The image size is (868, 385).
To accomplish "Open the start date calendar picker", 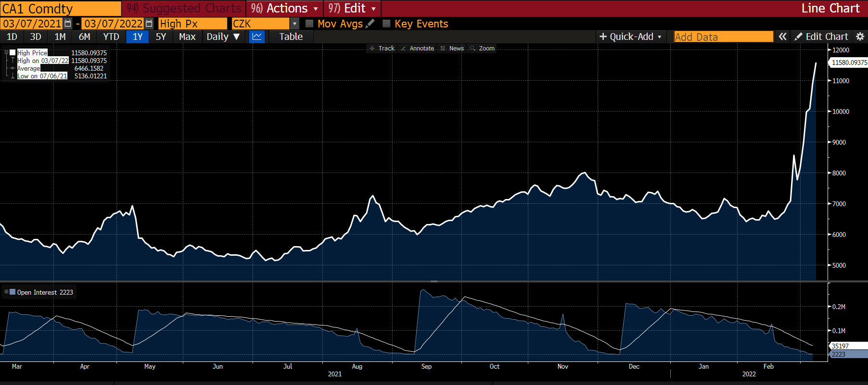I will pos(68,24).
